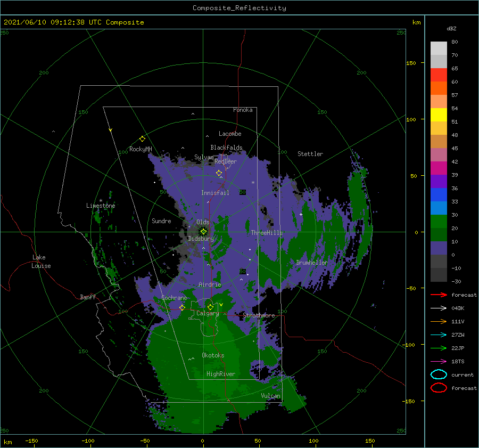
Task: Click the yellow diamond marker near RockyMH
Action: tap(142, 139)
